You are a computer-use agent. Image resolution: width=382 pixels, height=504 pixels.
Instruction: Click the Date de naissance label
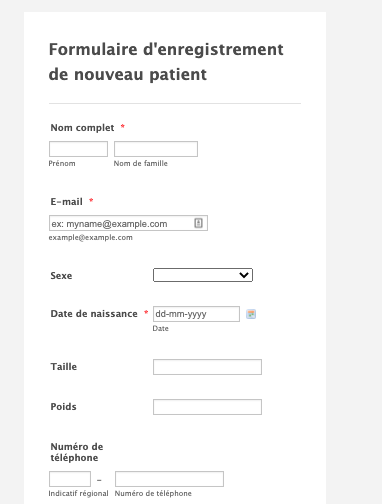(94, 314)
